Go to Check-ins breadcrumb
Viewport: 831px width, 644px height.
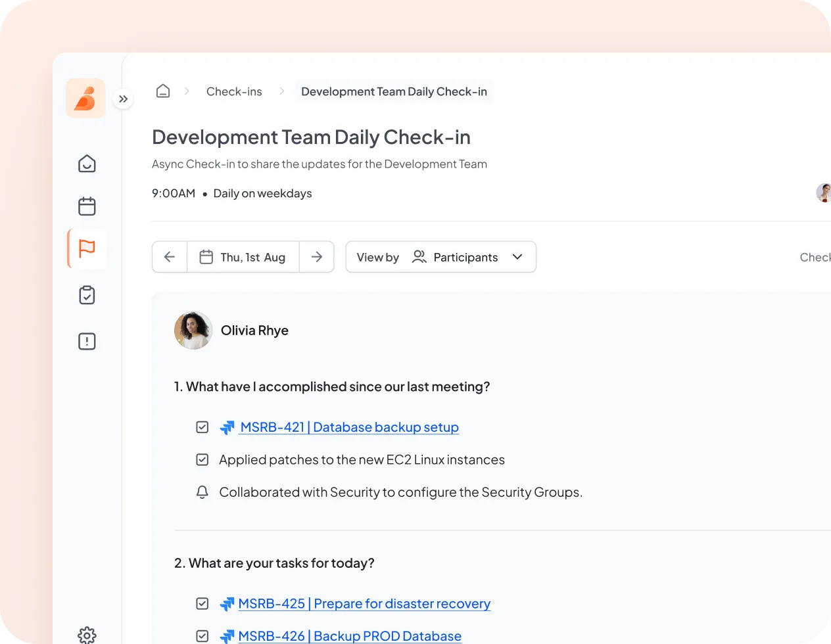click(234, 91)
